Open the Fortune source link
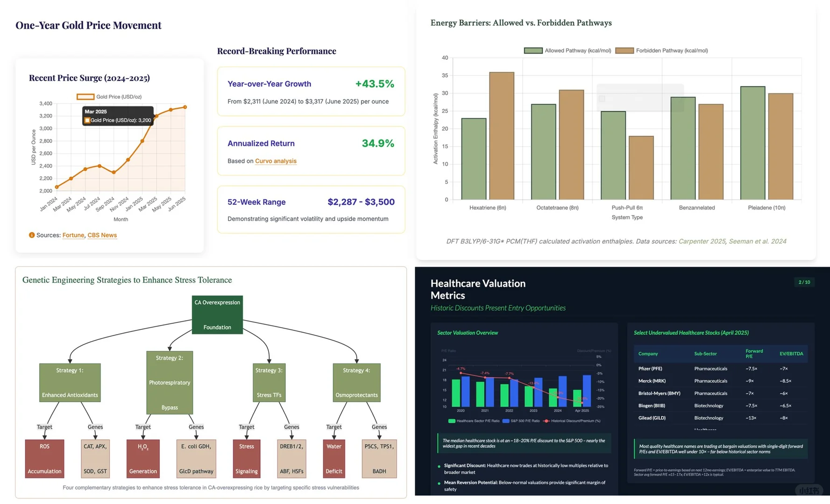This screenshot has width=830, height=504. click(73, 235)
